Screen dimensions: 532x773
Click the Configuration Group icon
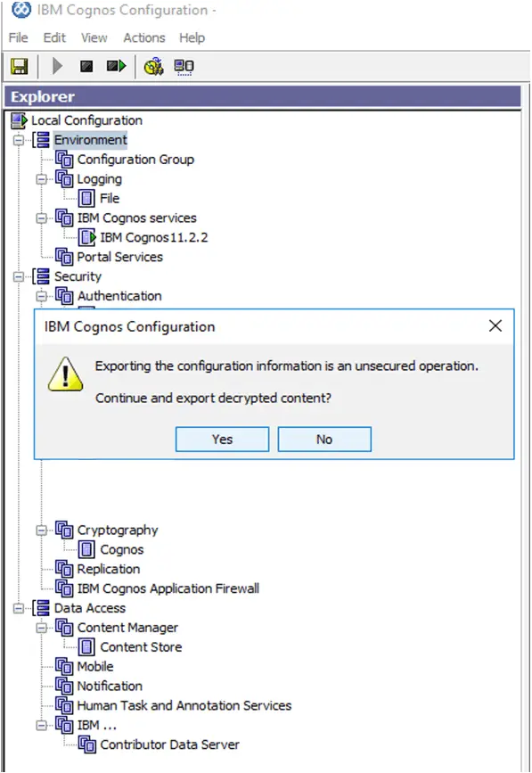coord(64,160)
